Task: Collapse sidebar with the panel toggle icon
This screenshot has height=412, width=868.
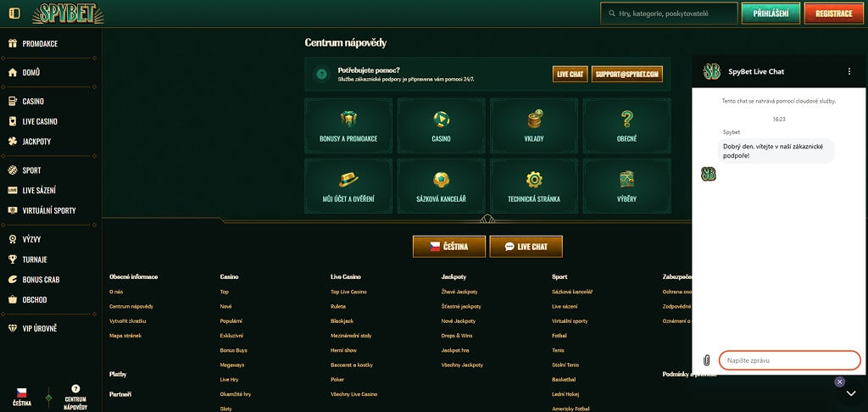Action: (14, 13)
